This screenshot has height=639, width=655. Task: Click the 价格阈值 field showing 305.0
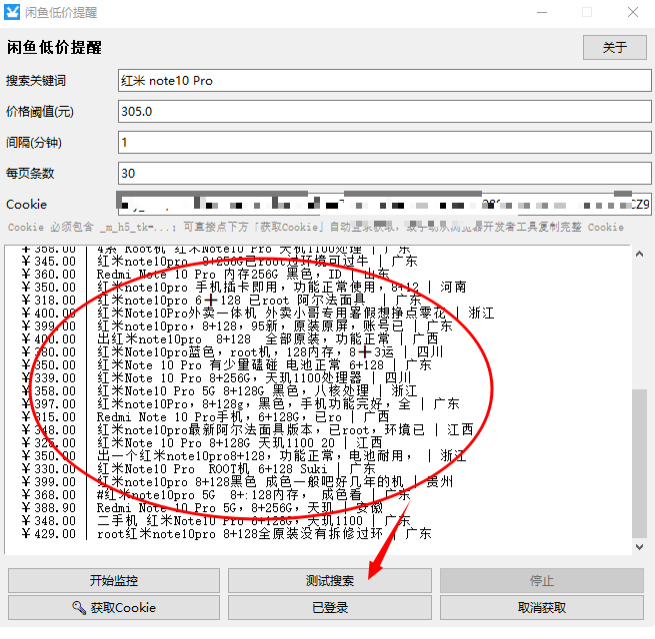coord(384,112)
